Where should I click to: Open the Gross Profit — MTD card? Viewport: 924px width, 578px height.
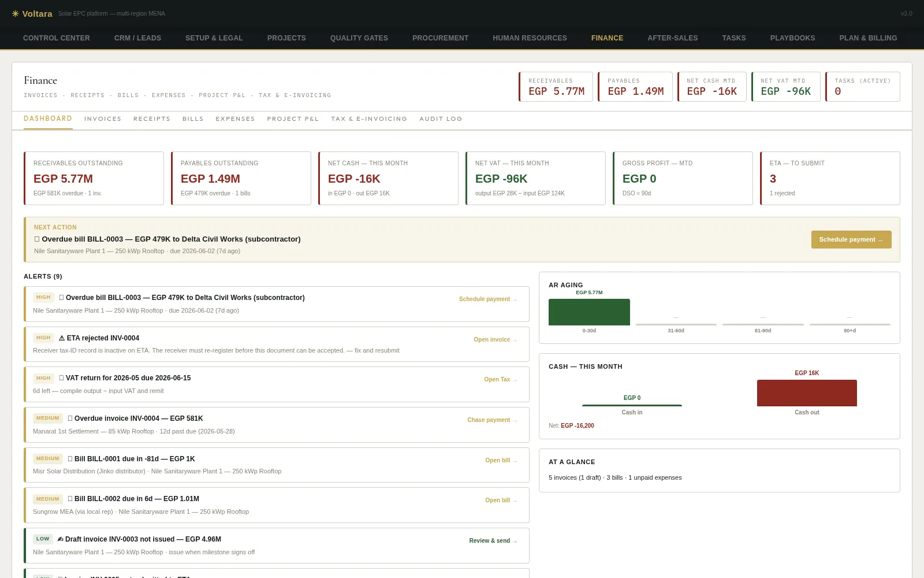[x=683, y=178]
